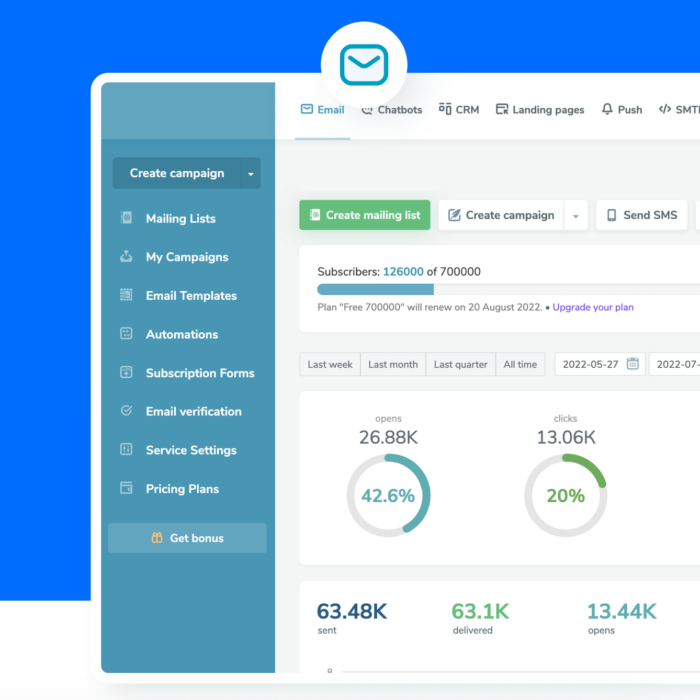
Task: Open Subscription Forms in sidebar
Action: click(200, 373)
